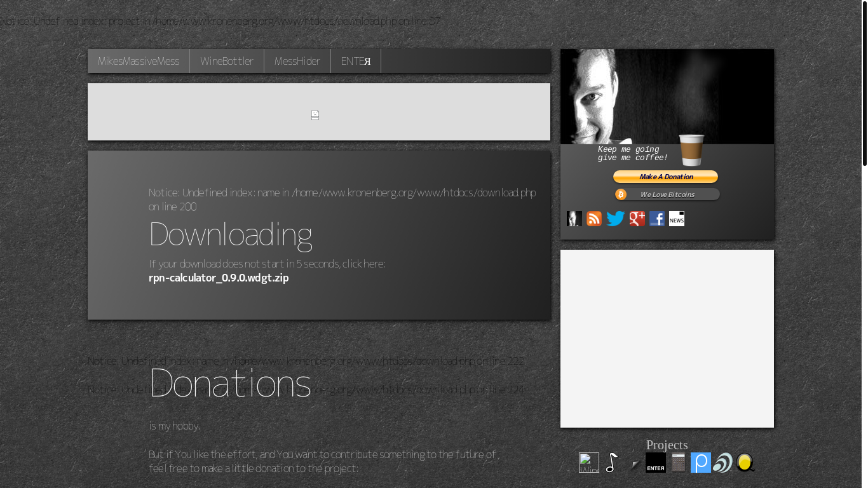Viewport: 868px width, 488px height.
Task: Click the empty white sidebar ad box
Action: tap(667, 339)
